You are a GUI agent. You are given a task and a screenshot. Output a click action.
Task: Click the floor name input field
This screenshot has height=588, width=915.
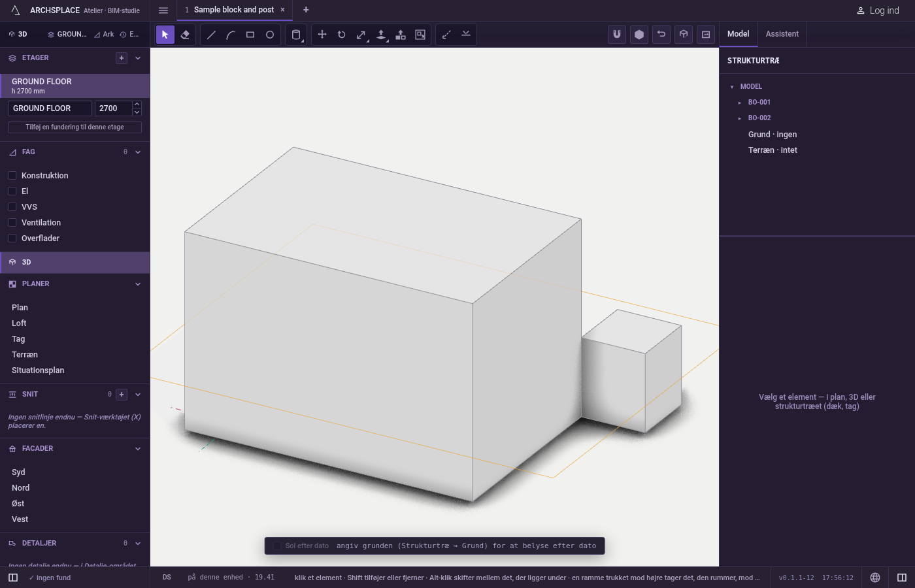pyautogui.click(x=50, y=108)
